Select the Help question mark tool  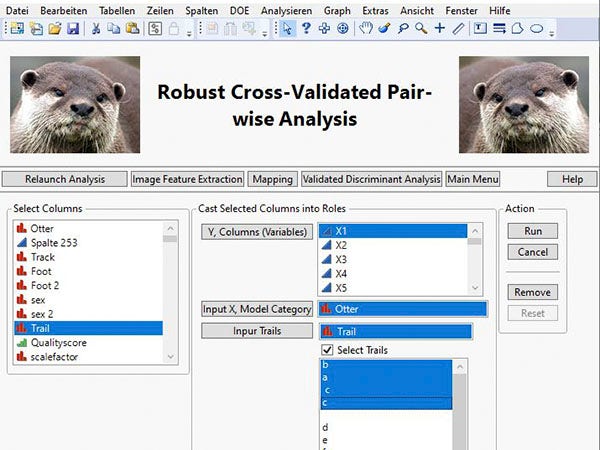point(306,29)
